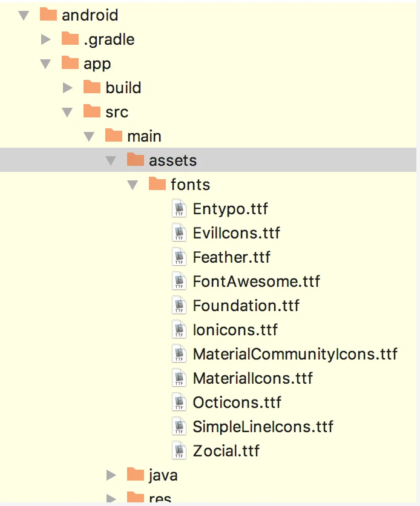Select the Octicons.ttf file name
Screen dimensions: 420x506
(237, 402)
